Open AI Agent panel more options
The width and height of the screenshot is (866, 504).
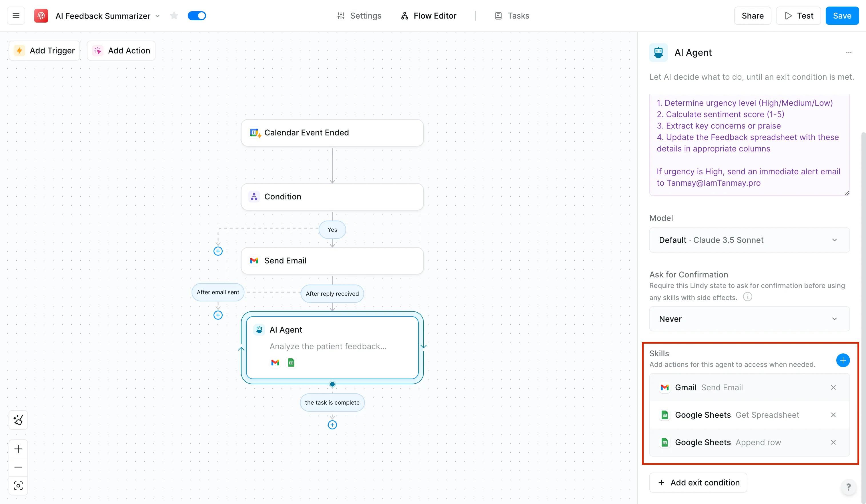pos(849,53)
